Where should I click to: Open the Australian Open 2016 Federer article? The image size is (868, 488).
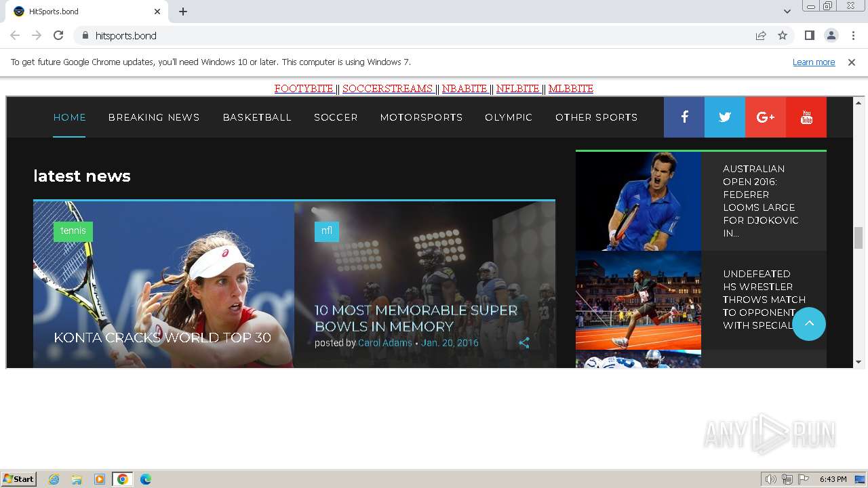click(761, 201)
